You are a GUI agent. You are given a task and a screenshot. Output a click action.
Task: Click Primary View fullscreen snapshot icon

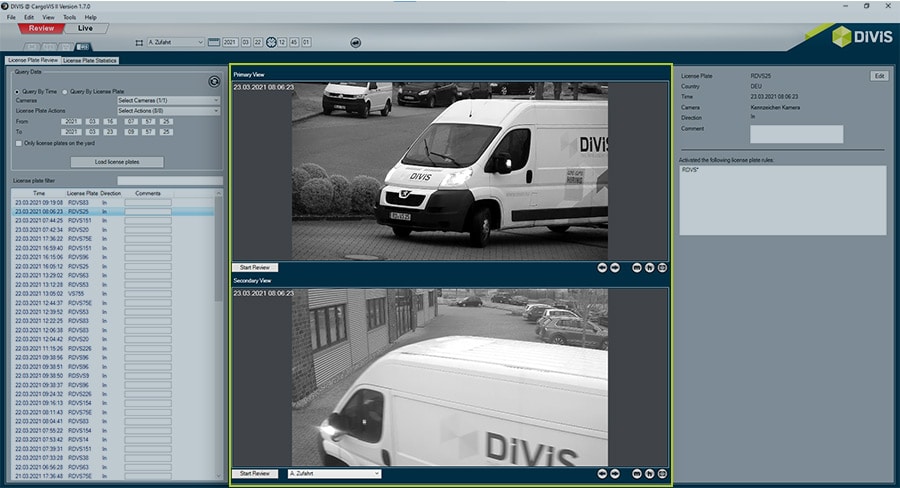tap(662, 268)
